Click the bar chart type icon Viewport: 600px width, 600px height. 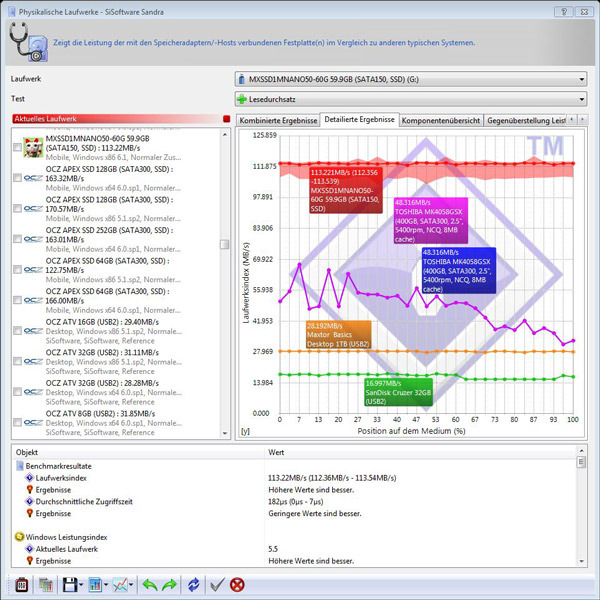[x=95, y=585]
